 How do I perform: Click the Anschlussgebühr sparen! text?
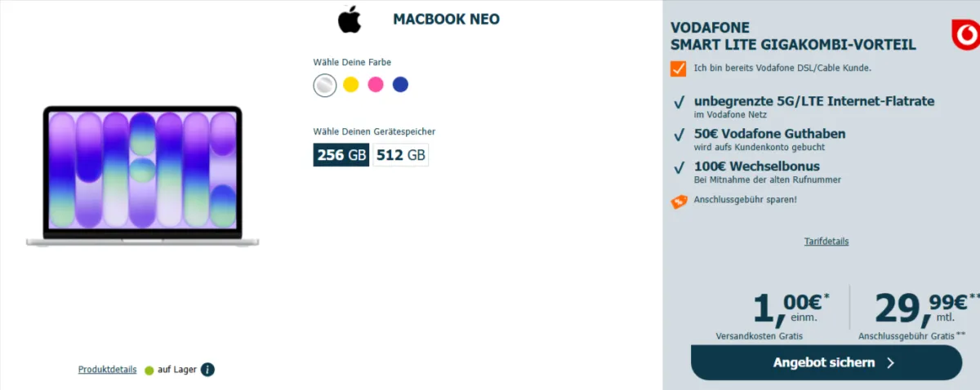(745, 200)
